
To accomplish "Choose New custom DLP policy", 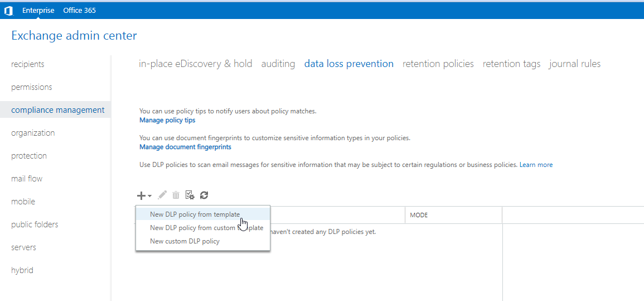I will pyautogui.click(x=203, y=241).
